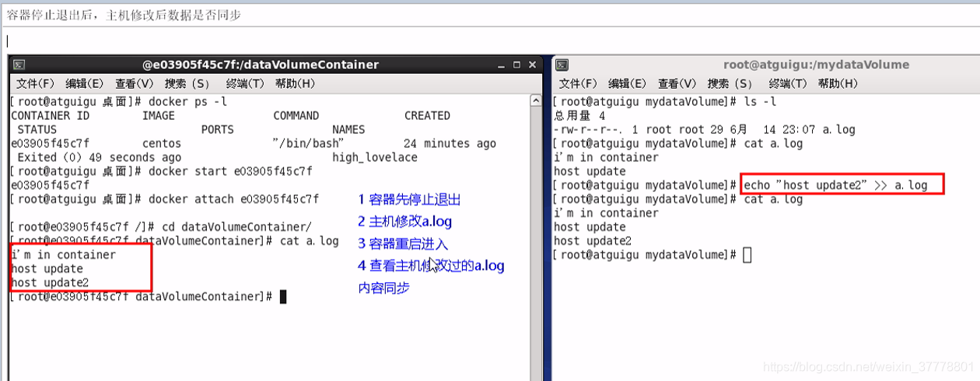Screen dimensions: 980x381
Task: Click the '总用量 4' output line
Action: [x=579, y=116]
